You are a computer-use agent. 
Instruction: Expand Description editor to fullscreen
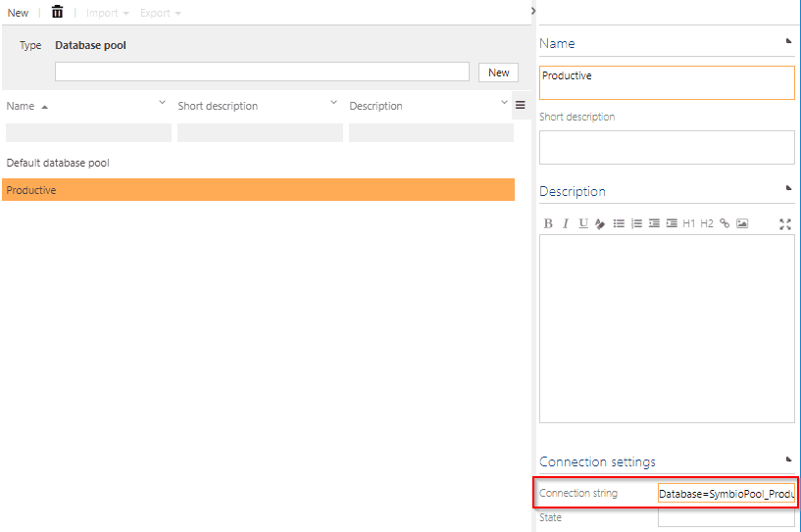click(784, 223)
